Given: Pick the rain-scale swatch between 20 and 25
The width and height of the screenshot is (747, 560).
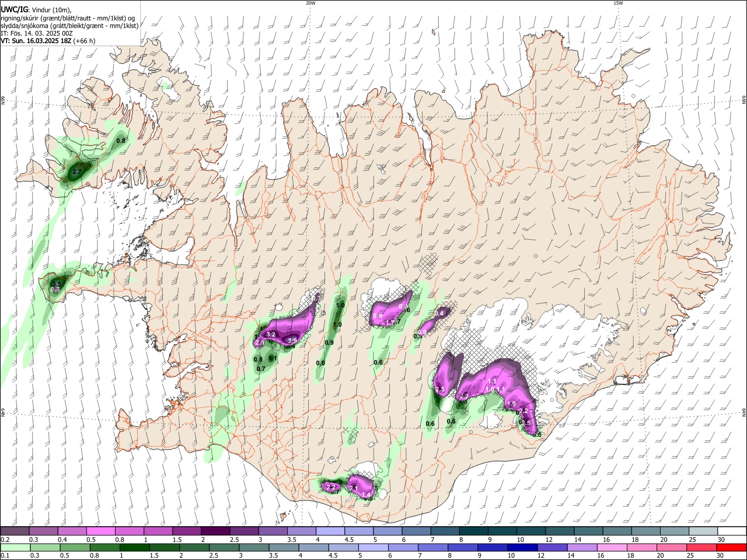Looking at the screenshot, I should coord(671,547).
